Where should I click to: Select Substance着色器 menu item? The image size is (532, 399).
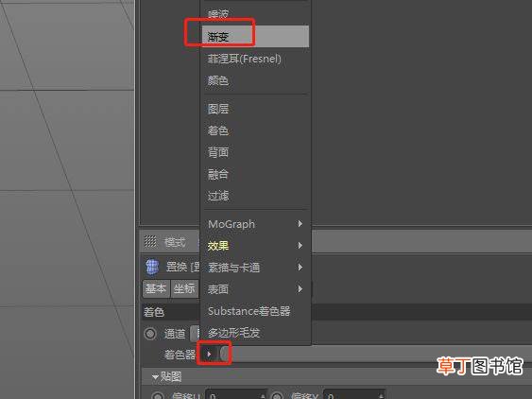[x=255, y=311]
